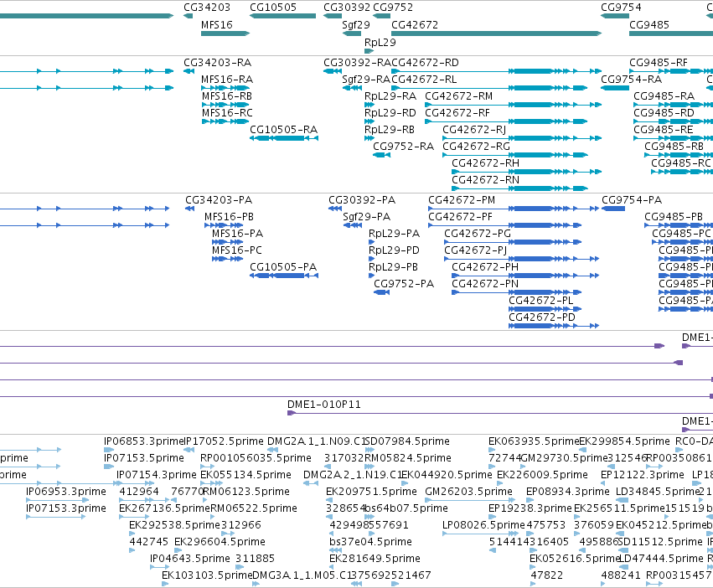Select transcript RpL29-RB
The image size is (713, 588).
click(x=390, y=130)
